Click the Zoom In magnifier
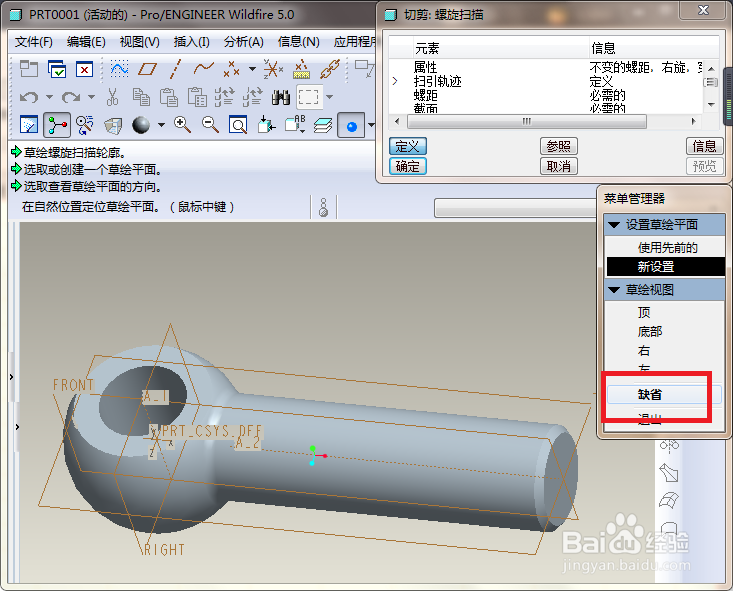This screenshot has height=591, width=733. (182, 125)
